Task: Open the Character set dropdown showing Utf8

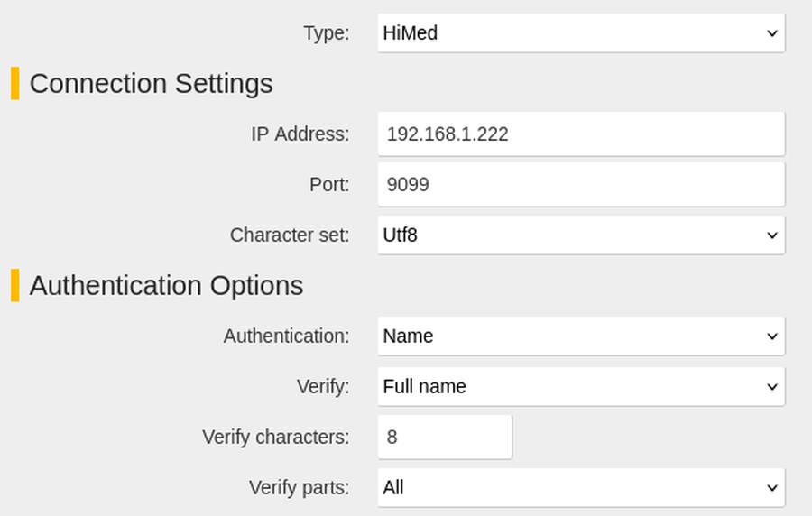Action: tap(581, 235)
